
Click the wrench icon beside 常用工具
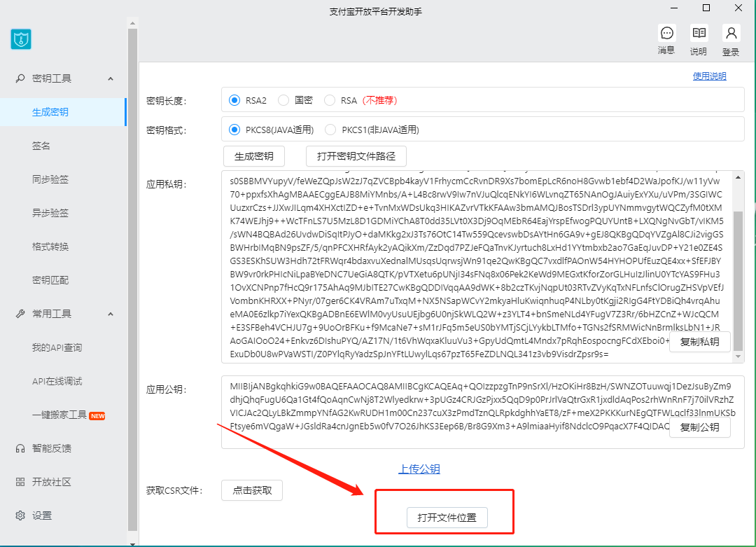point(20,314)
